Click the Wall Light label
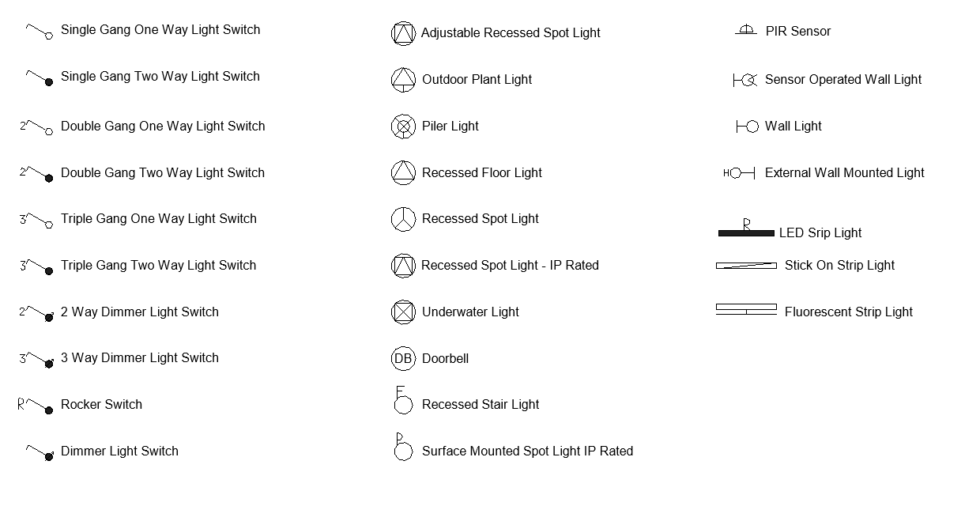The image size is (980, 510). click(793, 127)
